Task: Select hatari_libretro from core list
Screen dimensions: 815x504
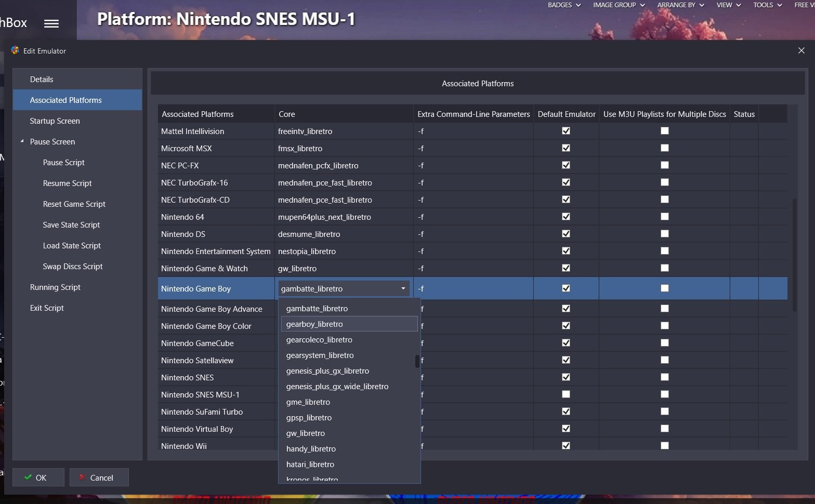Action: tap(349, 464)
